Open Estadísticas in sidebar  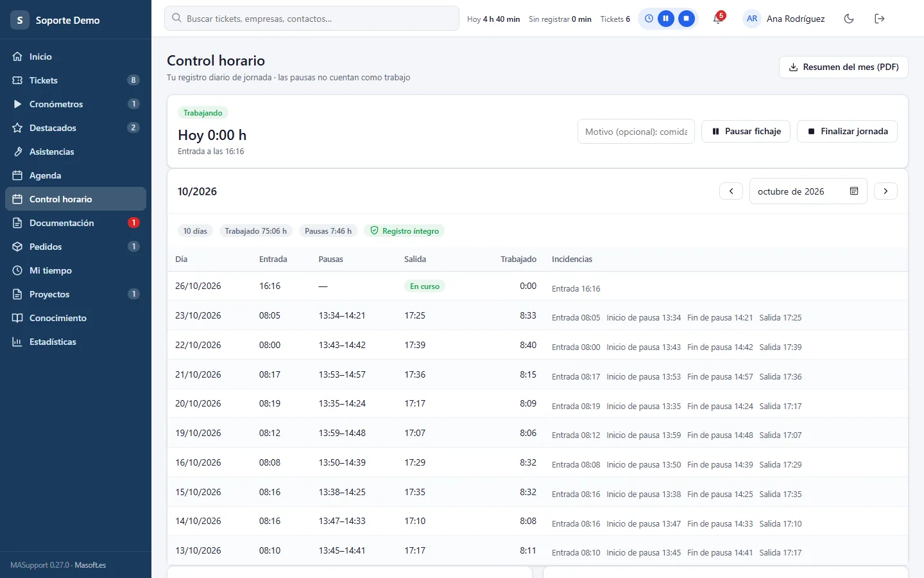76,342
